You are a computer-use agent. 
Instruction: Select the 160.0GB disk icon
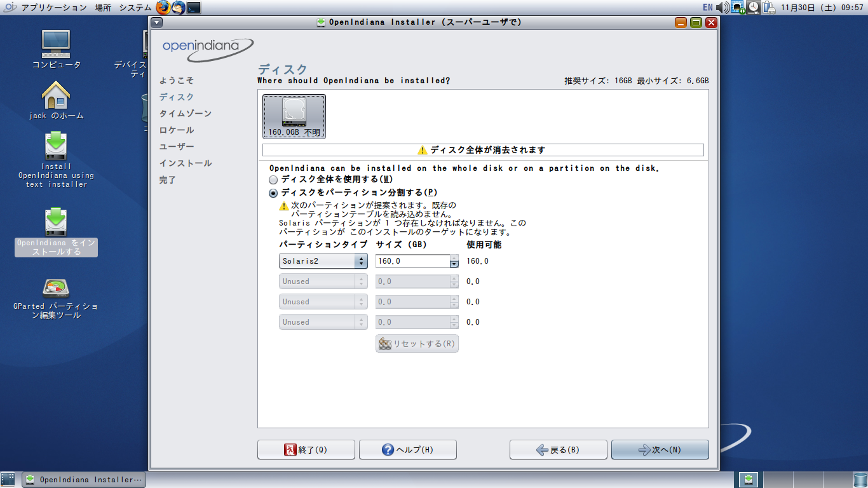click(294, 116)
